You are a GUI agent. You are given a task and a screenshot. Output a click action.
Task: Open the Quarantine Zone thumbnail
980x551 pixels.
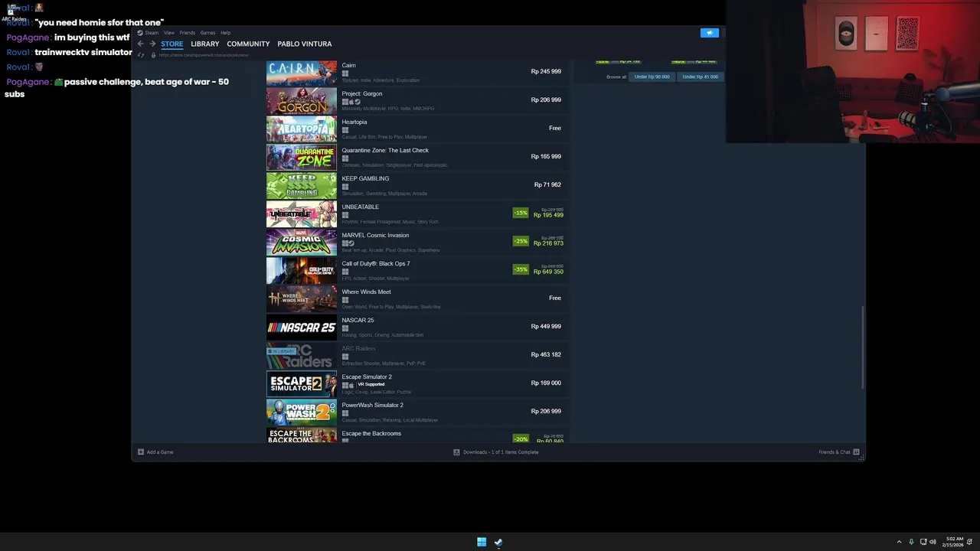302,158
